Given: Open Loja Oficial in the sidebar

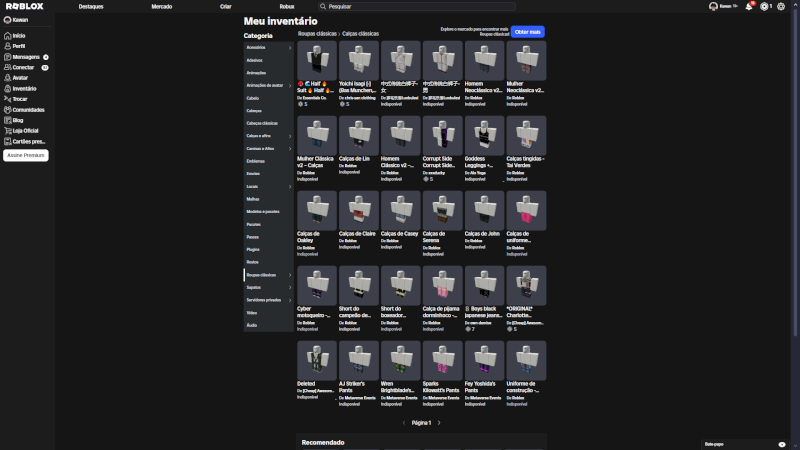Looking at the screenshot, I should tap(25, 130).
